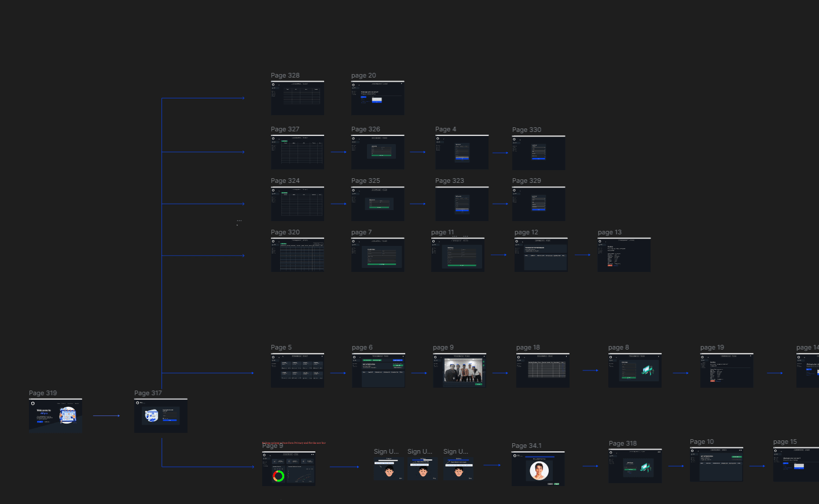Click the Page 4 frame thumbnail
This screenshot has width=819, height=504.
[x=462, y=152]
